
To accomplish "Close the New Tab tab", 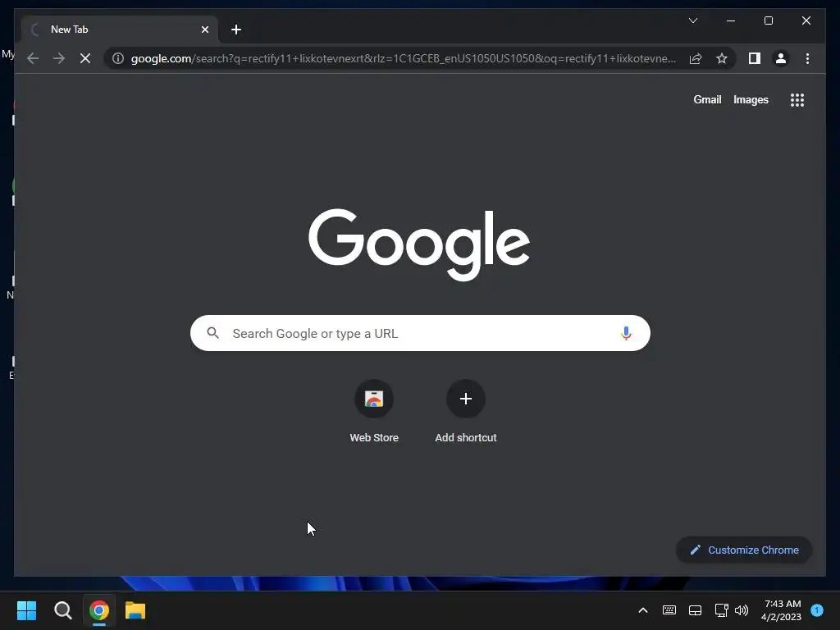I will click(204, 30).
